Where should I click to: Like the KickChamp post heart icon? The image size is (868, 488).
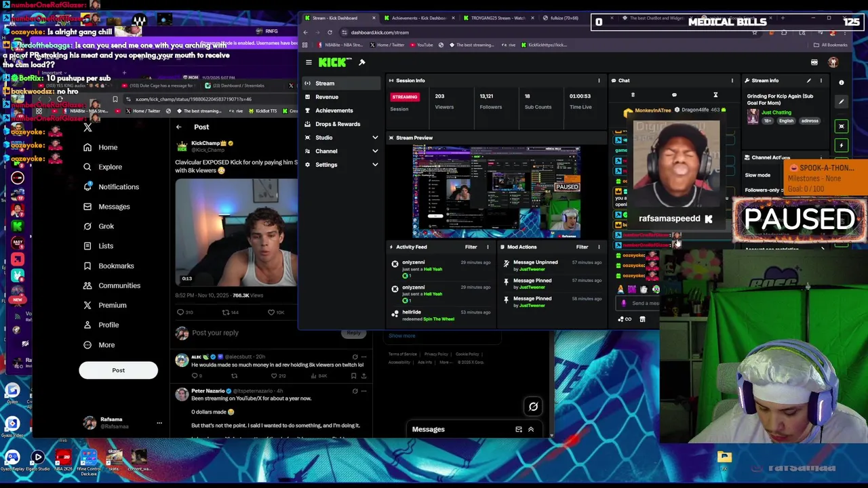pyautogui.click(x=271, y=312)
